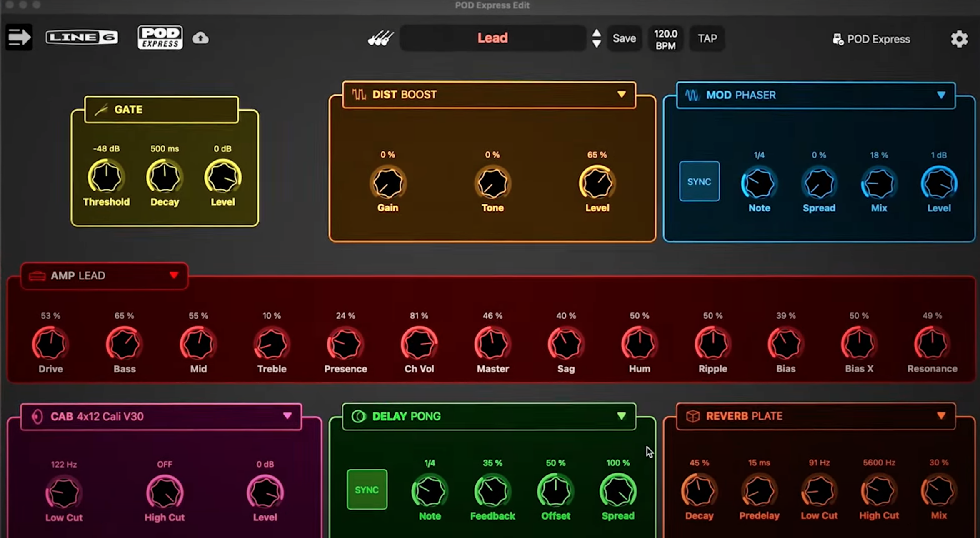Click the amp Drive knob
The height and width of the screenshot is (538, 980).
click(x=50, y=344)
